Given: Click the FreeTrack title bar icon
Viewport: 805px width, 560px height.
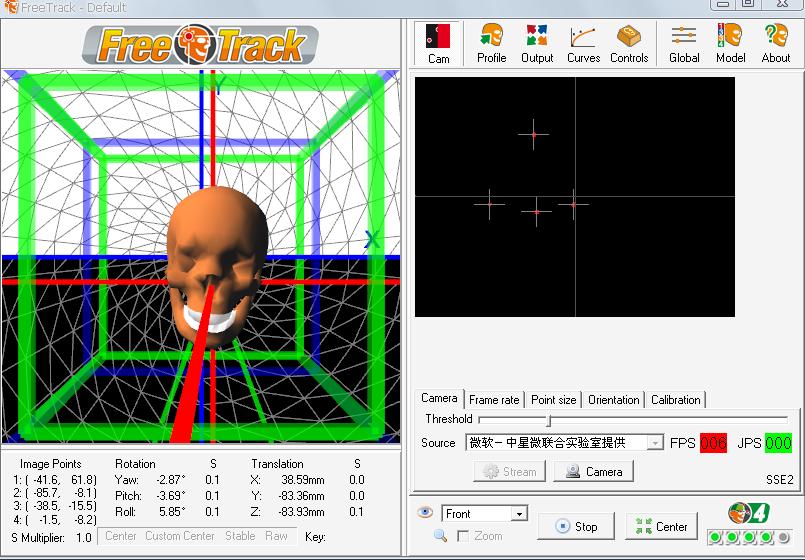Looking at the screenshot, I should click(10, 7).
